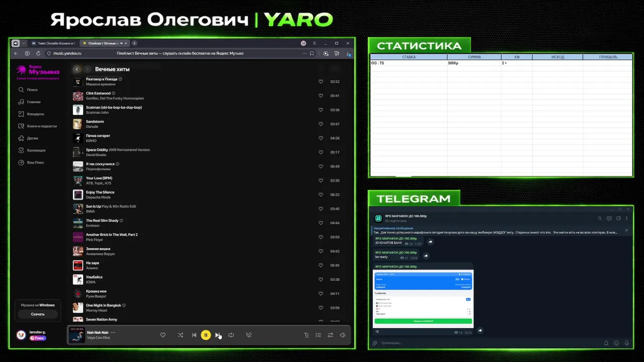Open Telegram channel three-dots menu
The image size is (644, 362).
point(626,219)
